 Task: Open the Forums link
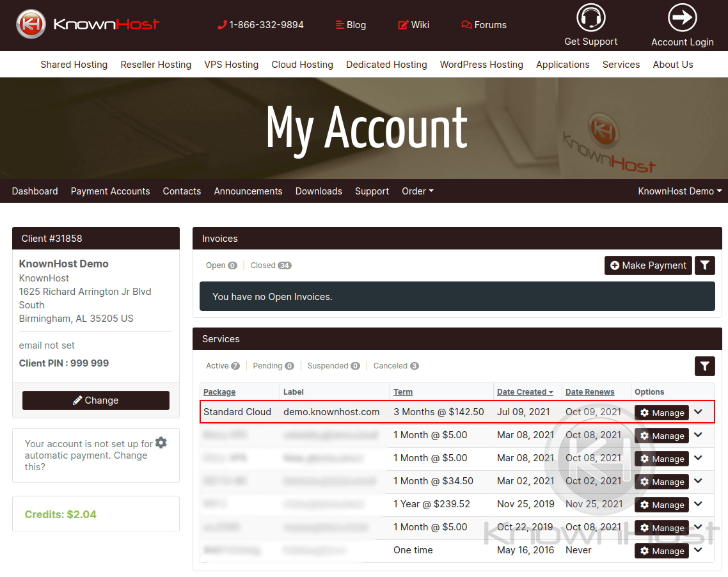pyautogui.click(x=484, y=25)
